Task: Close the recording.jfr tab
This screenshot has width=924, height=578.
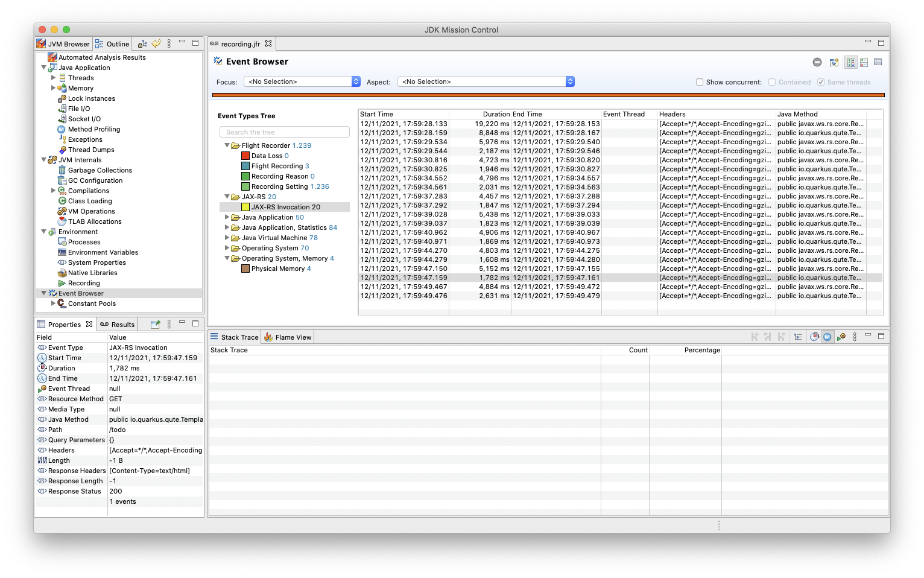Action: (268, 43)
